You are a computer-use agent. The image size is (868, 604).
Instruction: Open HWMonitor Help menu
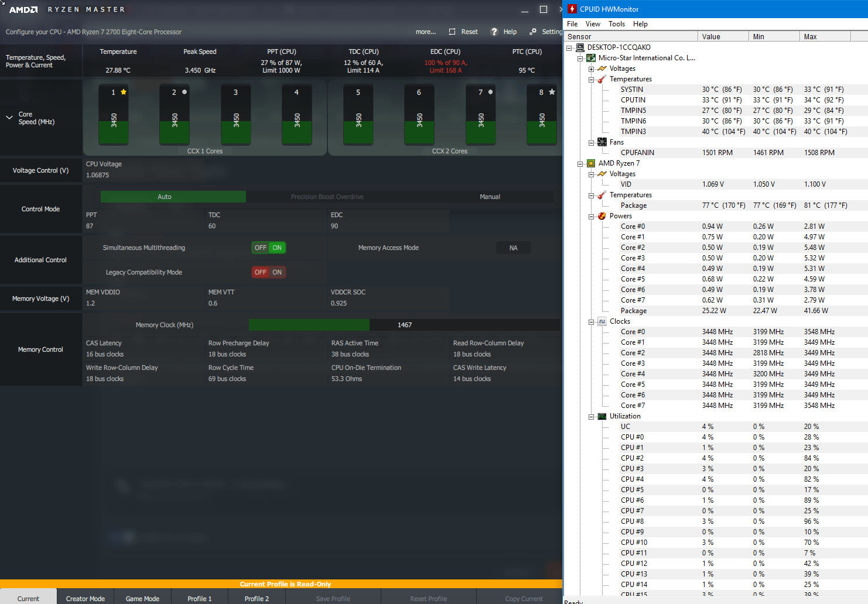[640, 24]
